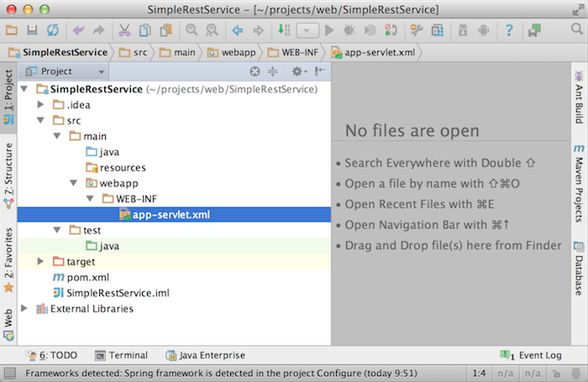This screenshot has height=382, width=588.
Task: Click the Open folder toolbar icon
Action: tap(11, 30)
